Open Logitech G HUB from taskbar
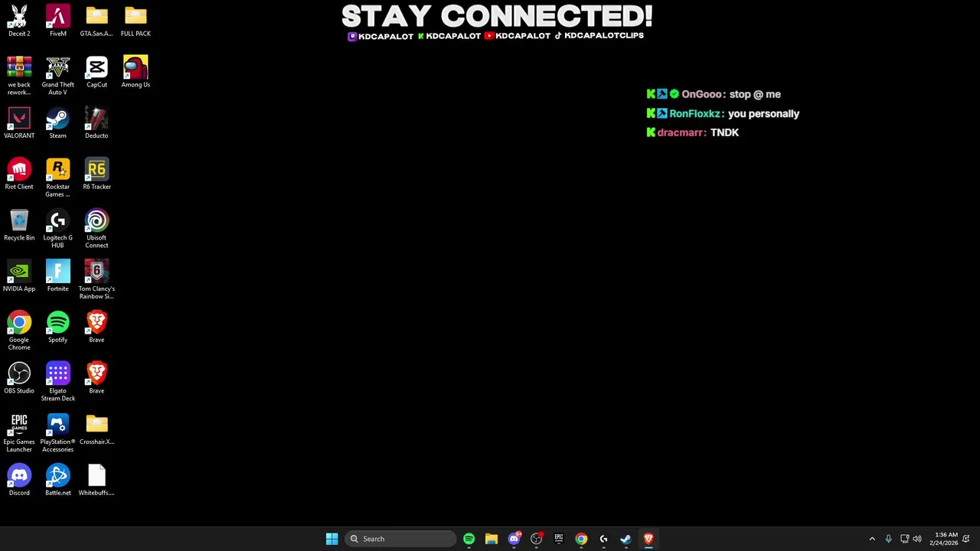The height and width of the screenshot is (551, 980). click(x=603, y=539)
